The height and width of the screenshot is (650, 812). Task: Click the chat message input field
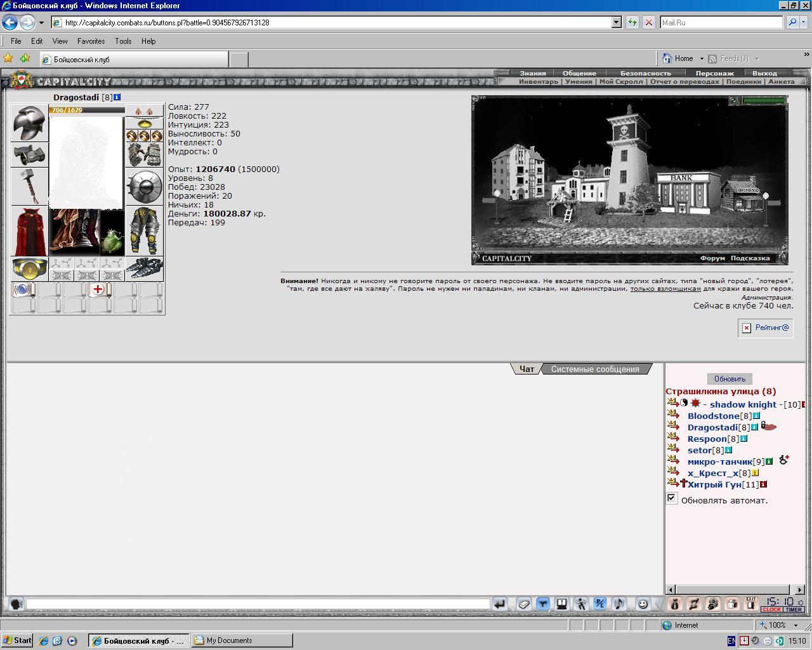click(x=258, y=604)
